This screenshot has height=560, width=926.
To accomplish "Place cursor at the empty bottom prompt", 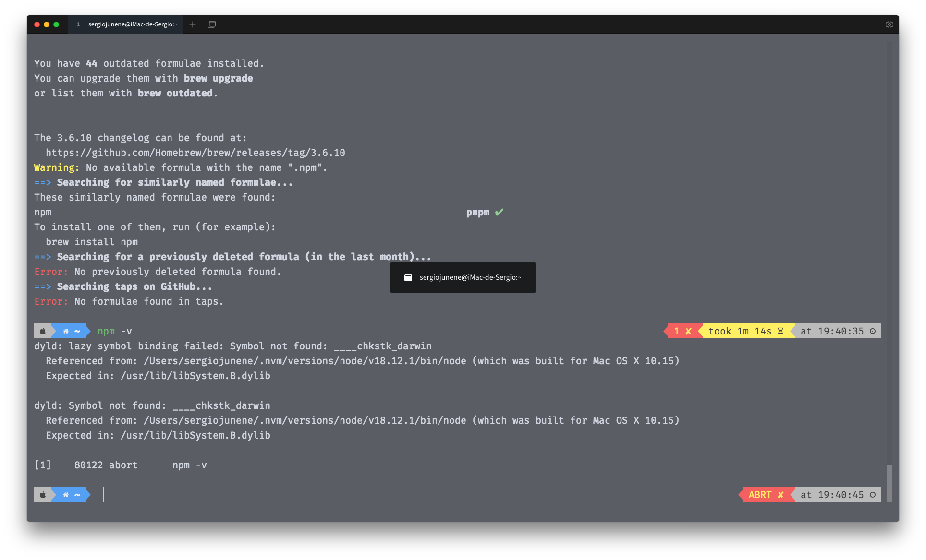I will coord(104,495).
